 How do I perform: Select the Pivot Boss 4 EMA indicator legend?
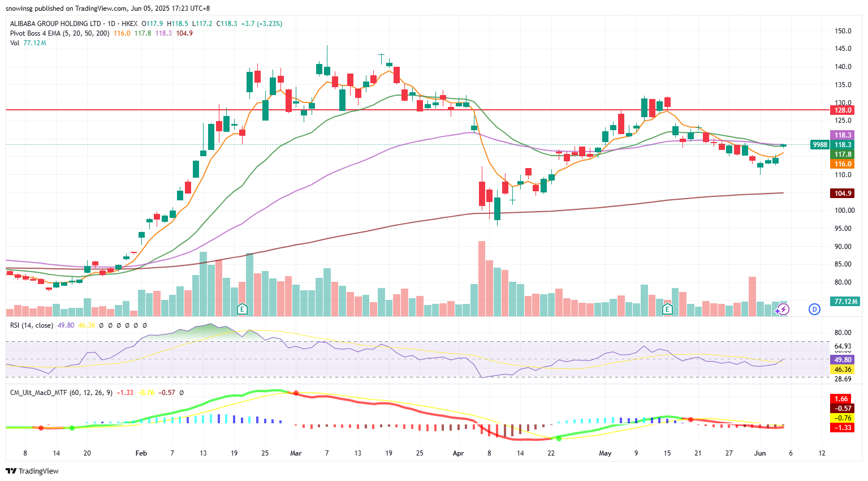tap(60, 33)
